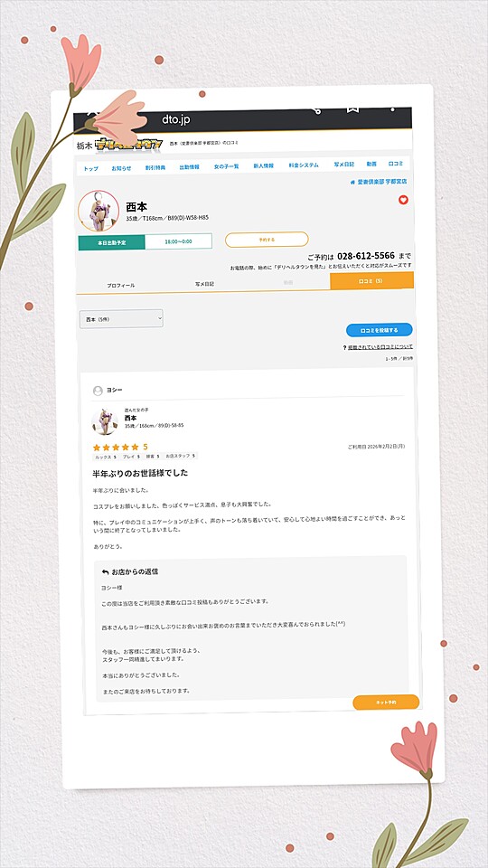This screenshot has height=868, width=488.
Task: Click the 予約する button
Action: coord(267,240)
